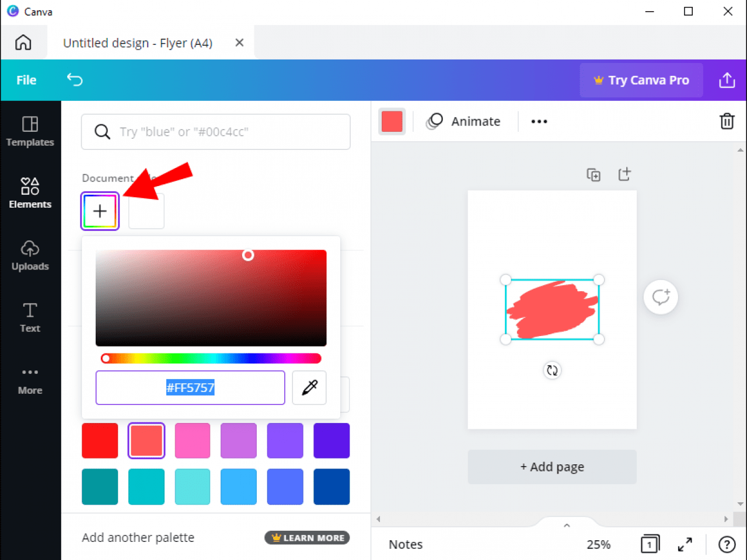Open the element color swatch in toolbar
This screenshot has width=747, height=560.
click(x=392, y=121)
